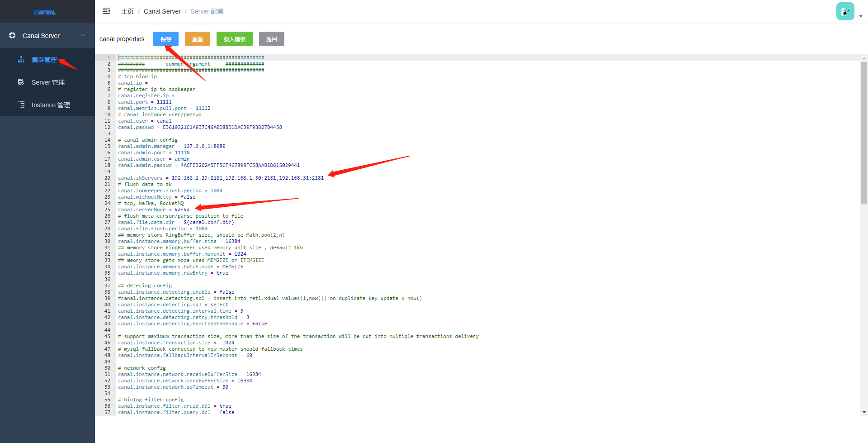Viewport: 868px width, 443px height.
Task: Click canal.register.ip line
Action: [146, 95]
